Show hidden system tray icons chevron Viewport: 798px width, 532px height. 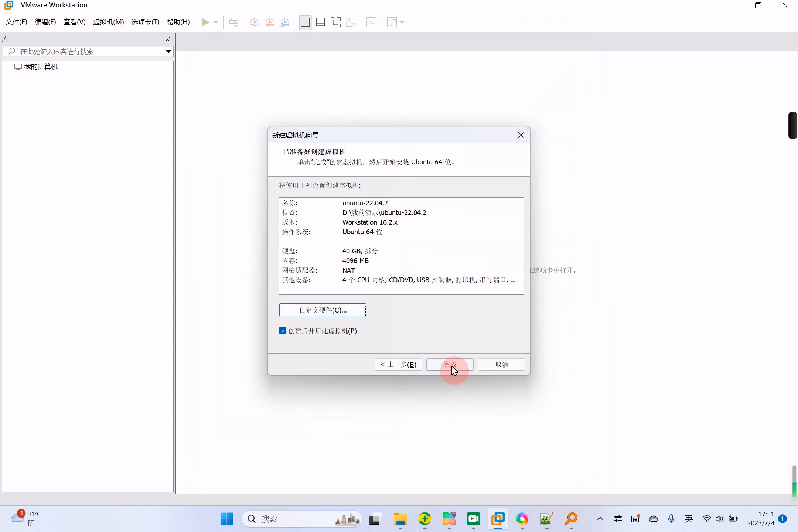tap(600, 519)
